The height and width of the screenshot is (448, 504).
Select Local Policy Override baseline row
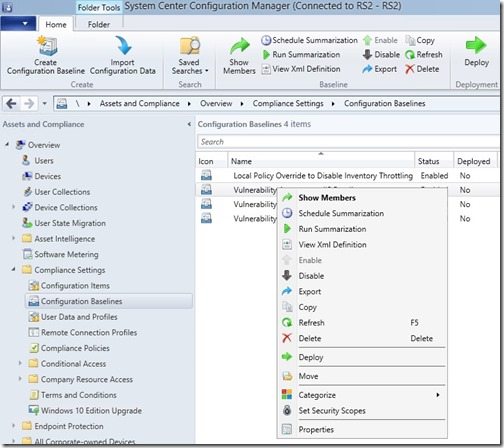(x=348, y=176)
